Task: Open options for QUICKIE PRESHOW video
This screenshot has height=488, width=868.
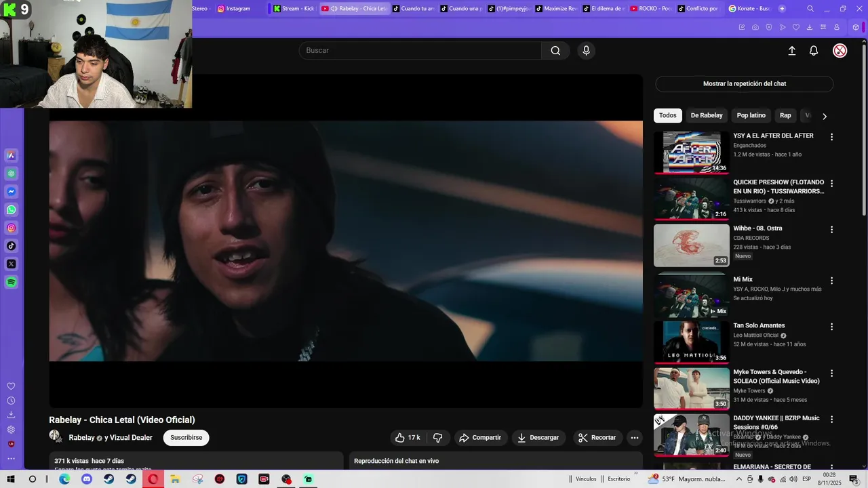Action: [x=831, y=183]
